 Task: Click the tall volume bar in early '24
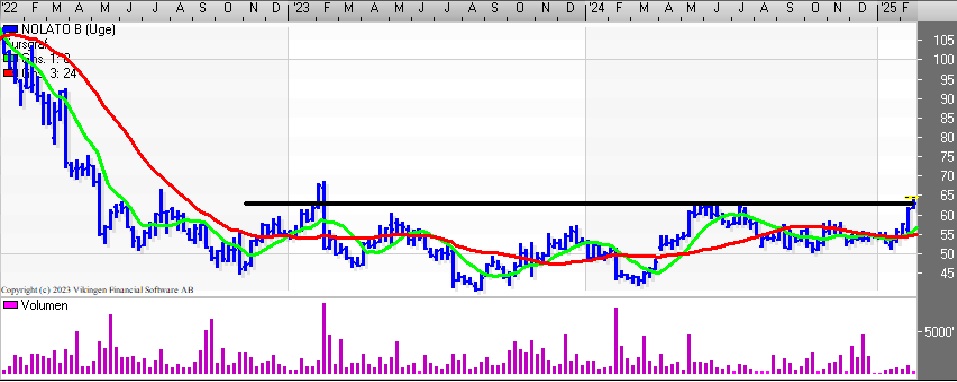coord(616,341)
